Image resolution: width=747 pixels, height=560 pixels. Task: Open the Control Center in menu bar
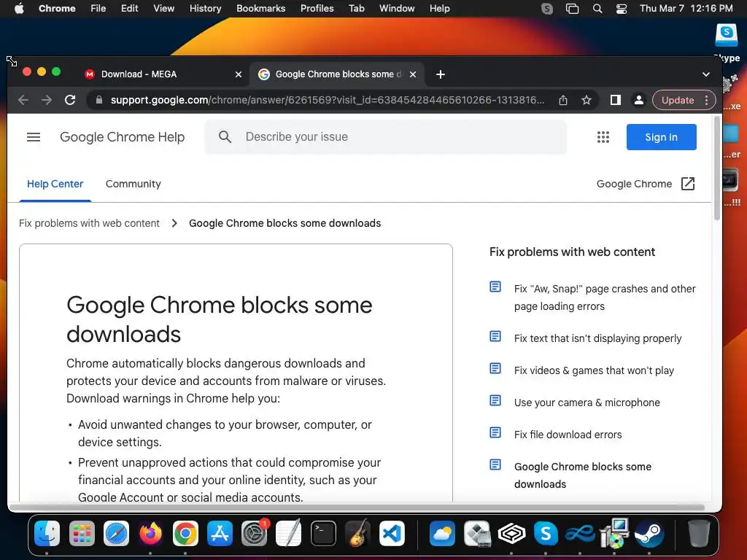(622, 9)
